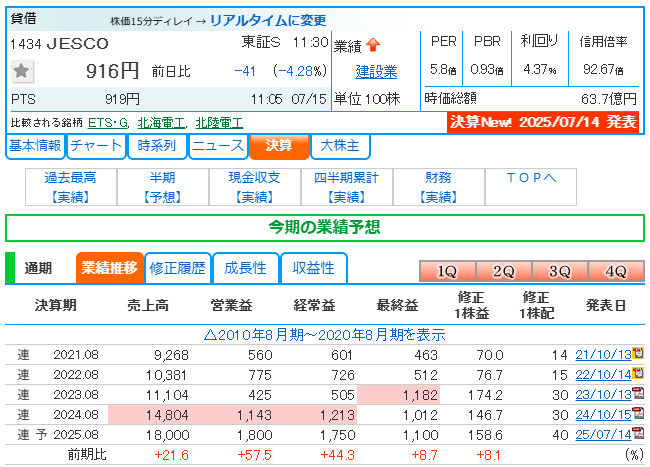The width and height of the screenshot is (650, 467).
Task: Open the document icon beside 22/10/14
Action: tap(638, 373)
